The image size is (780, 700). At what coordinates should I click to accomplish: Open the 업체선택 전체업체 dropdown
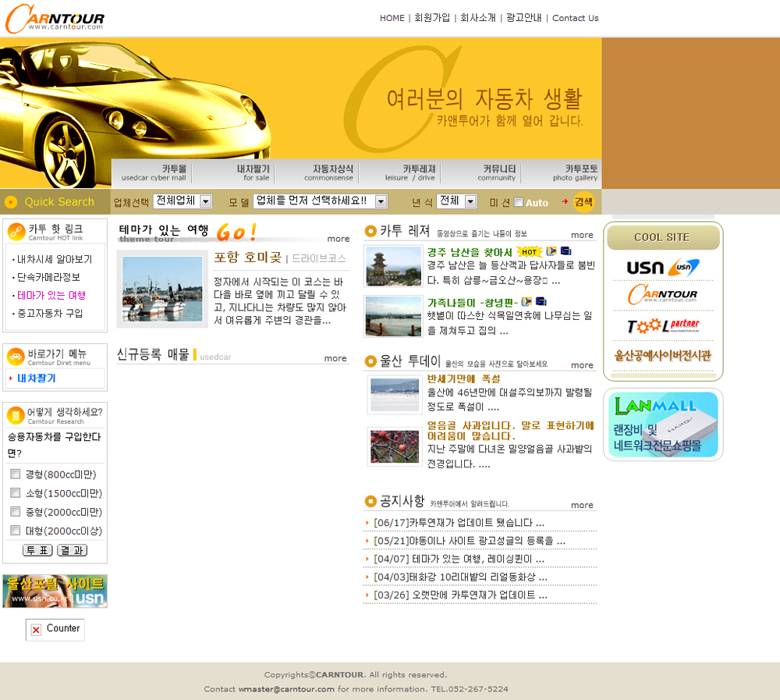pos(183,201)
